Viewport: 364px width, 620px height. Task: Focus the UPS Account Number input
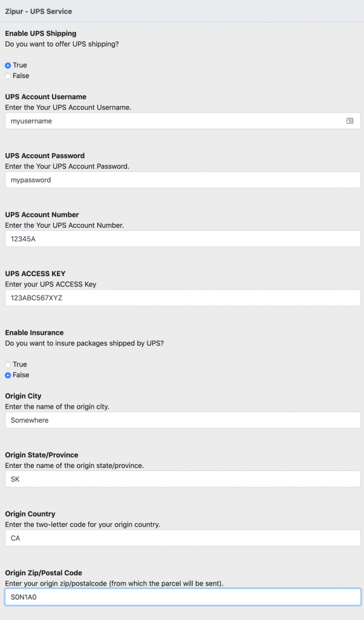[x=183, y=239]
